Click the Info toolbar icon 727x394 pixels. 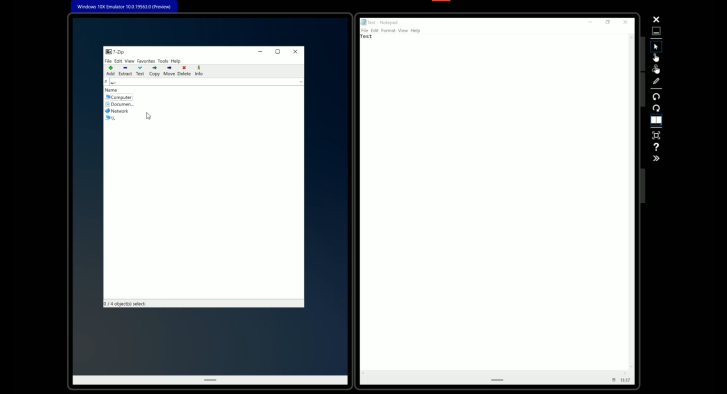[198, 70]
